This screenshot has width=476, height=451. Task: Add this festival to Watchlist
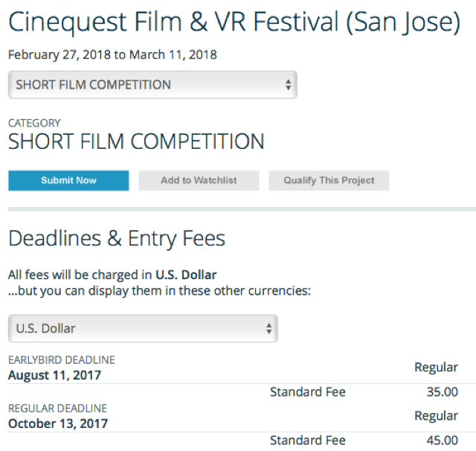tap(199, 181)
